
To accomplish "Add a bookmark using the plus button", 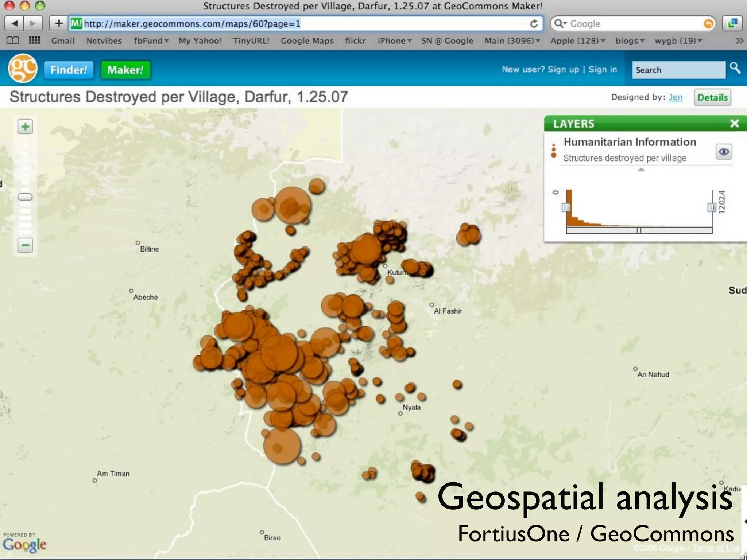I will click(x=58, y=24).
